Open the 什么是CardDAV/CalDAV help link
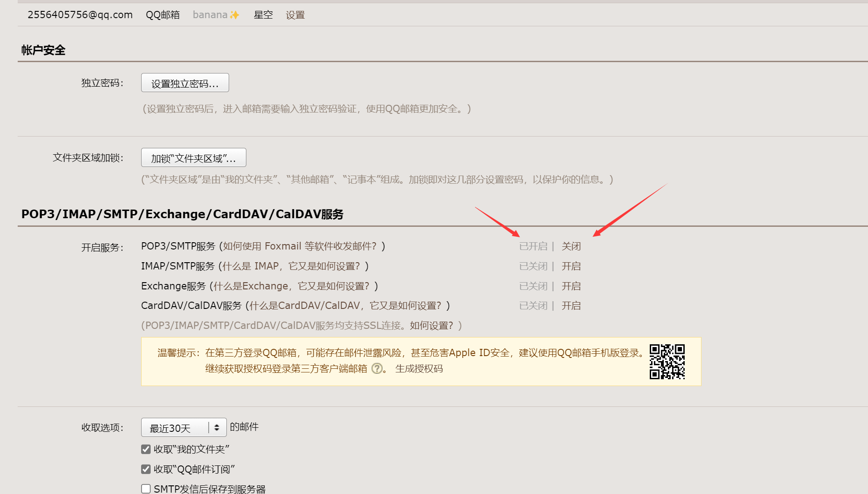 (345, 306)
